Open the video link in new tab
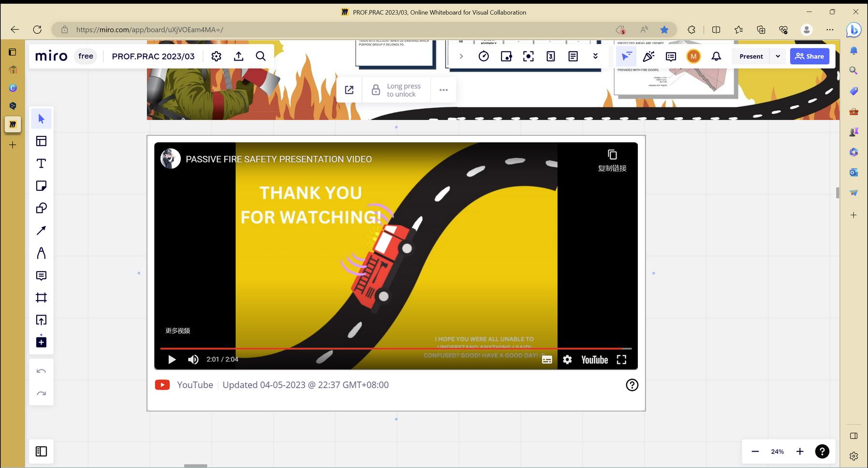 [349, 90]
